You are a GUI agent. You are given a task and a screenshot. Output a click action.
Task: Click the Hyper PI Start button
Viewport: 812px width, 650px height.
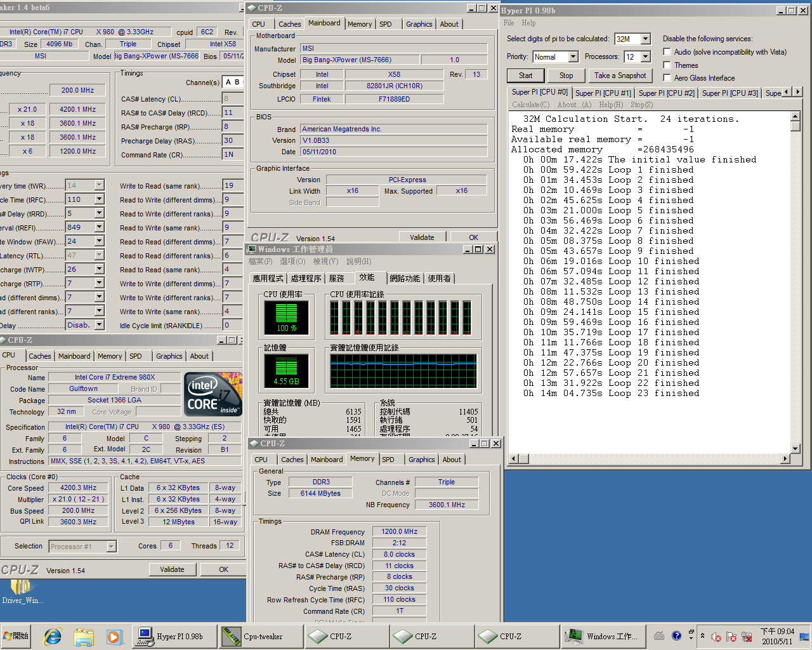(x=526, y=76)
